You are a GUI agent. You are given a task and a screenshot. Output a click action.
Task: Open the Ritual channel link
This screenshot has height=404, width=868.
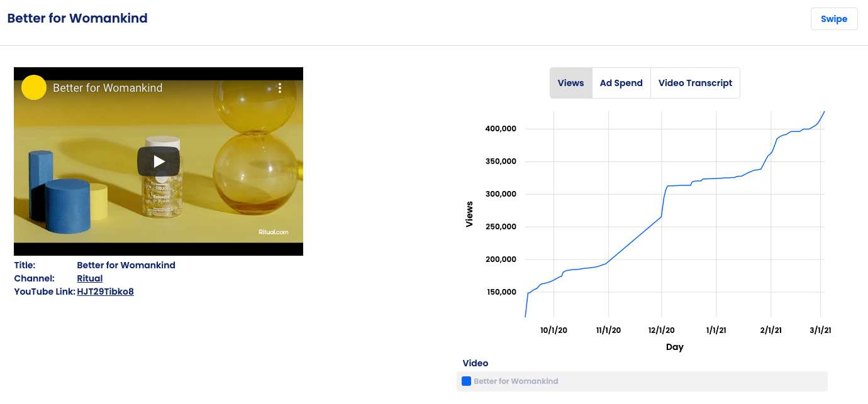(x=90, y=278)
